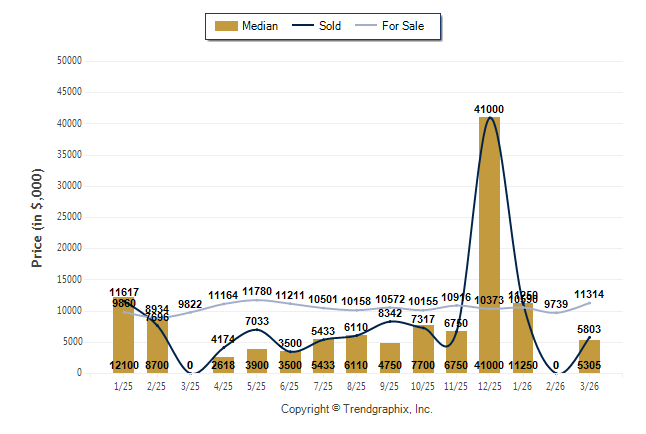
Task: Click the 12/25 x-axis month label
Action: [490, 387]
